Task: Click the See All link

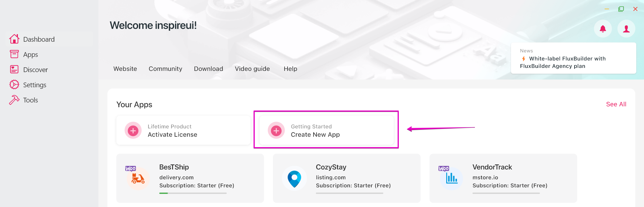Action: point(616,104)
